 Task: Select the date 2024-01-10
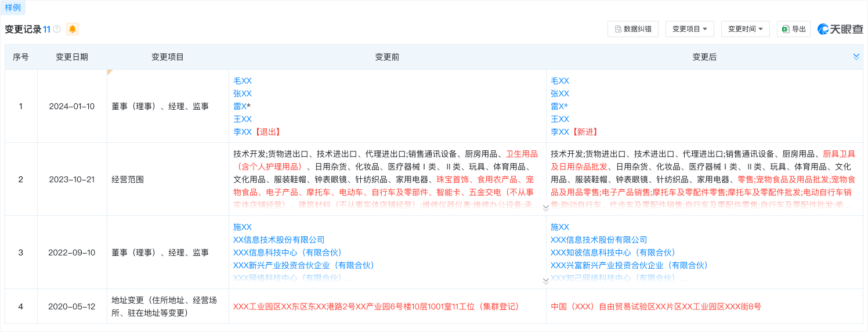pos(72,106)
